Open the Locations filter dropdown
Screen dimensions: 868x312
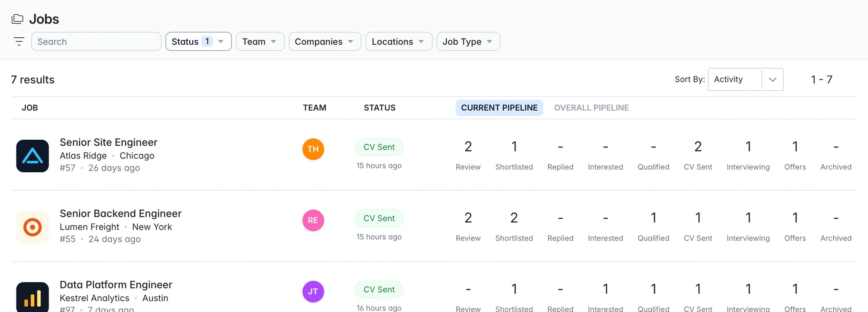[x=399, y=41]
